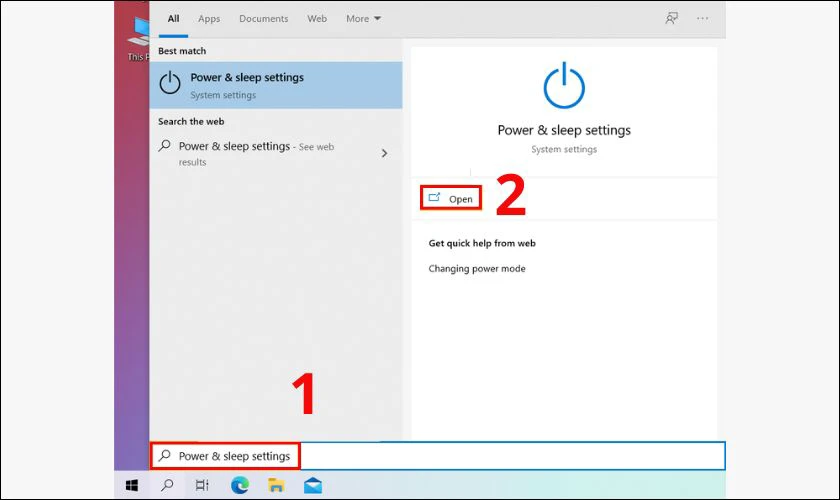Screen dimensions: 840x500
Task: Click the taskbar Search icon
Action: coord(167,486)
